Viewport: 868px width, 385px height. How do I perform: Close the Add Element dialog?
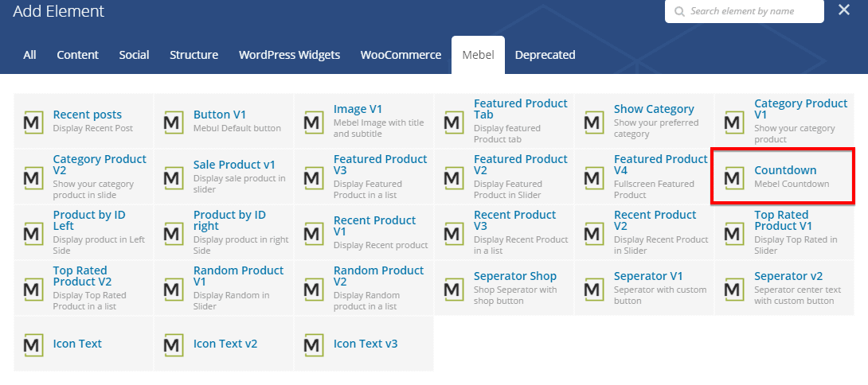pos(844,10)
